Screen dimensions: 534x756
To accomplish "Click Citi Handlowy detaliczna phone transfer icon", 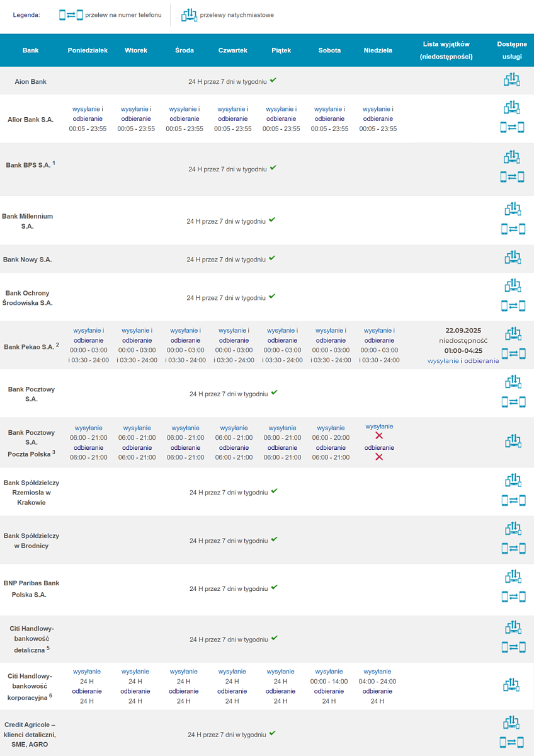I will point(513,647).
